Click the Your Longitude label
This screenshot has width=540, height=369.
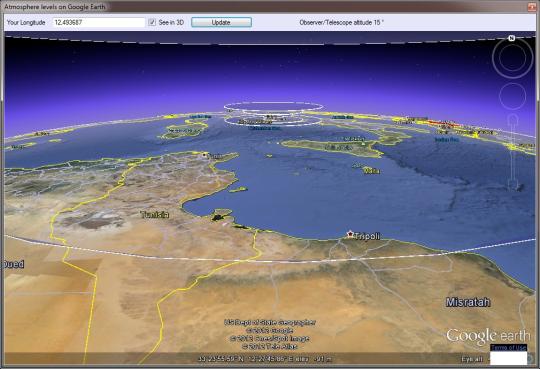click(26, 22)
